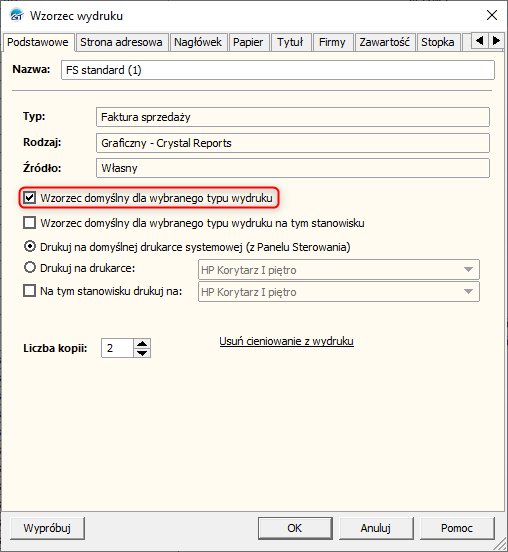Go to the Zawartość tab

[x=384, y=42]
